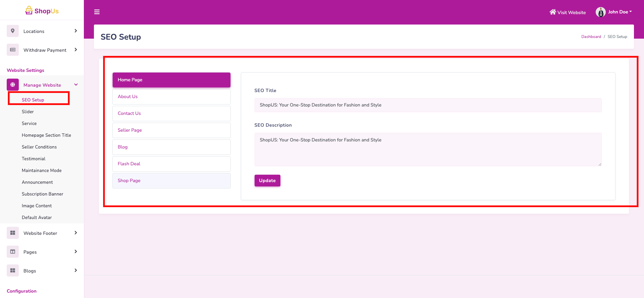Viewport: 644px width, 298px height.
Task: Follow the Visit Website link
Action: pyautogui.click(x=568, y=12)
